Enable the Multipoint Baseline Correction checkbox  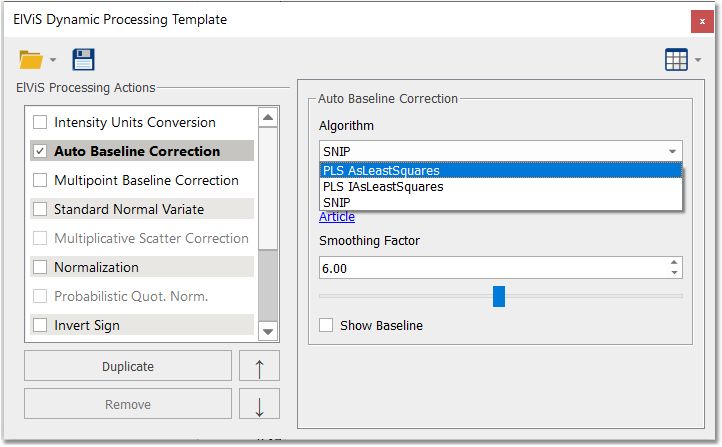click(x=40, y=180)
